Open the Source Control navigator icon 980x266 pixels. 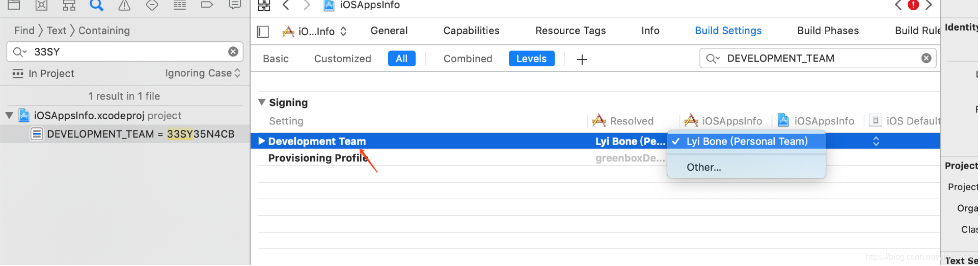pyautogui.click(x=41, y=5)
